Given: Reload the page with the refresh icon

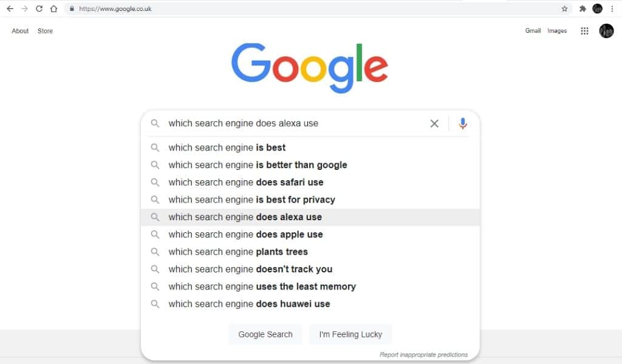Looking at the screenshot, I should (39, 8).
